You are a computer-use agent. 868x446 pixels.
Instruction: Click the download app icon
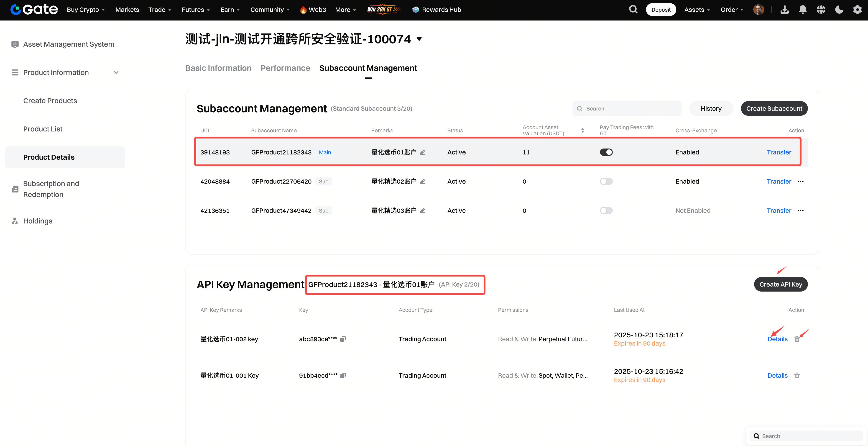(784, 10)
